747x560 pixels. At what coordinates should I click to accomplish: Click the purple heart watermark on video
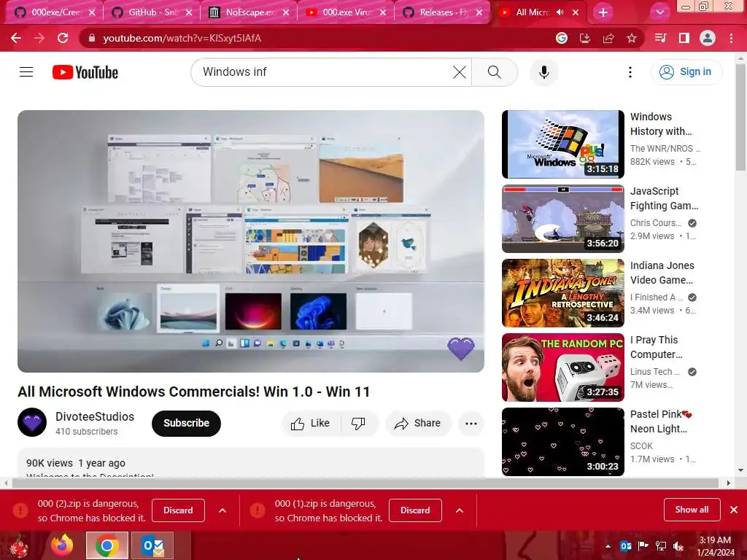461,349
